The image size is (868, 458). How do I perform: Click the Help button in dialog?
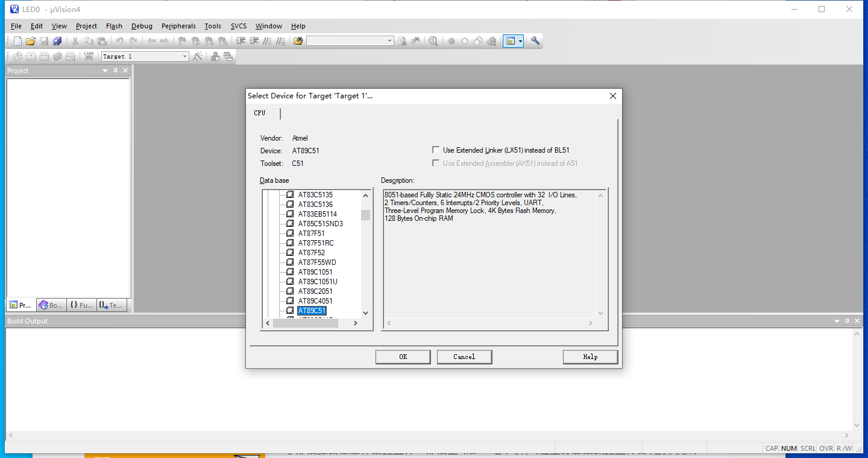(590, 357)
